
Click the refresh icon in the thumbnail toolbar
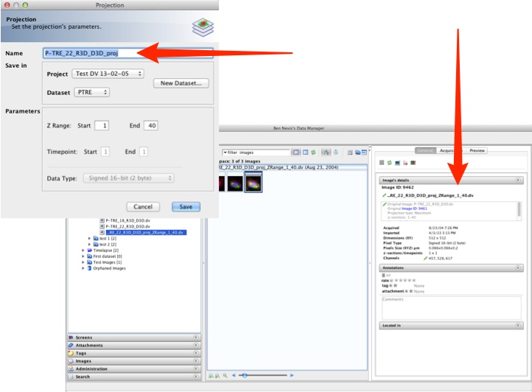313,153
